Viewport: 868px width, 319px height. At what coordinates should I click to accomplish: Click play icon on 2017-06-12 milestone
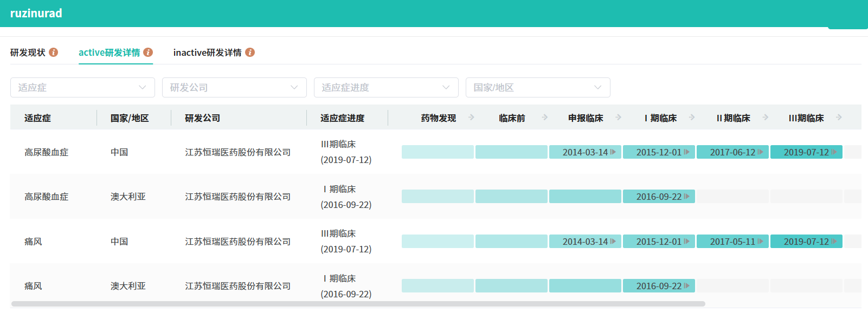[761, 152]
